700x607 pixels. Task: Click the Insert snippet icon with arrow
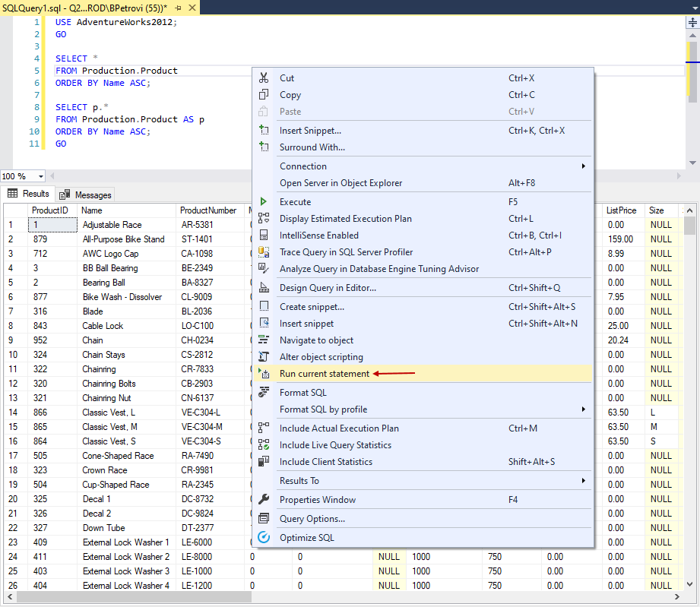(264, 323)
